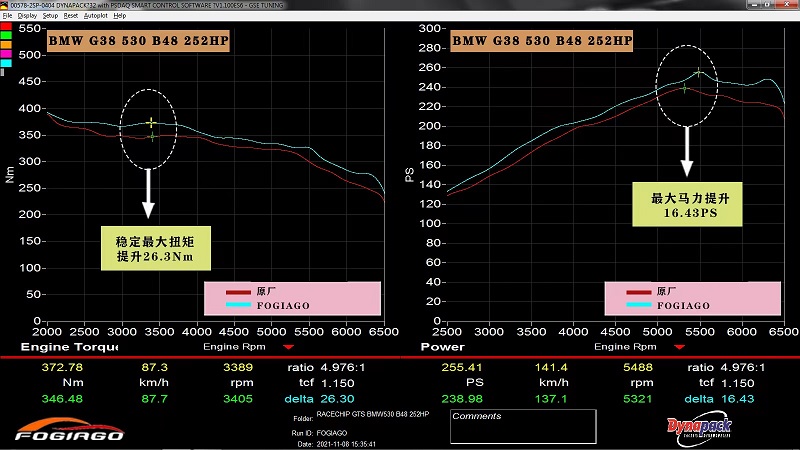
Task: Select the cyan run color swatch
Action: (x=5, y=62)
